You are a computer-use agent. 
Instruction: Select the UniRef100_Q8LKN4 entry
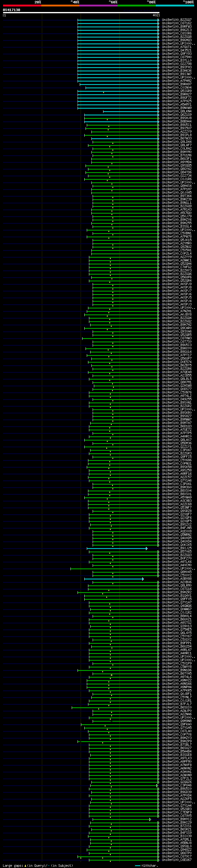[x=177, y=111]
